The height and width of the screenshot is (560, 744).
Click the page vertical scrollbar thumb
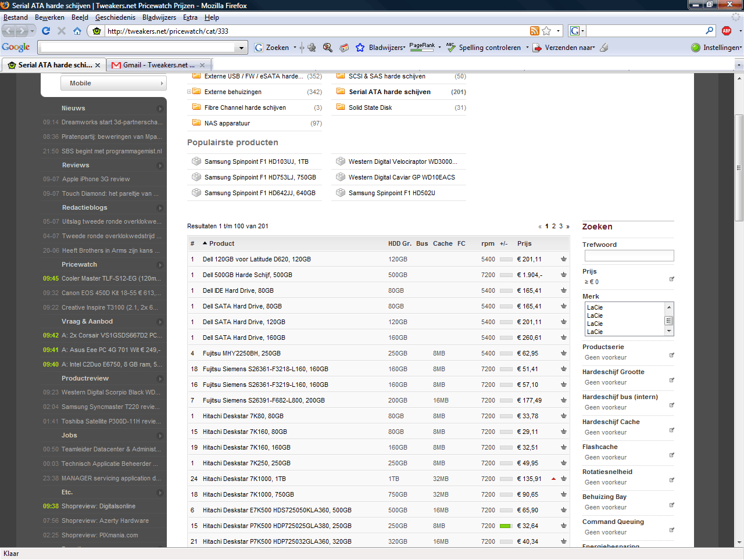pos(739,168)
